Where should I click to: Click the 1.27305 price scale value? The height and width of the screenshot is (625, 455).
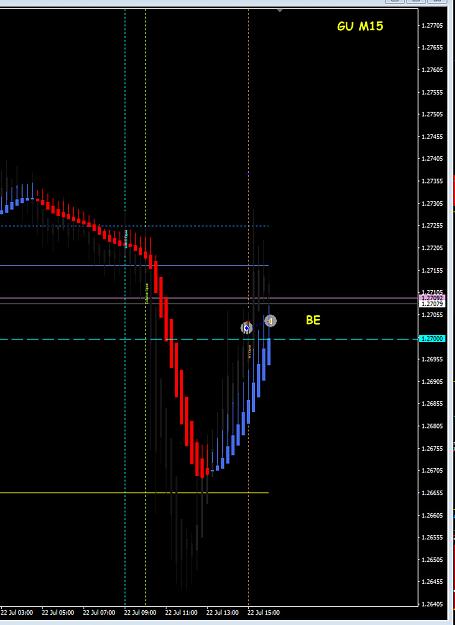[432, 203]
